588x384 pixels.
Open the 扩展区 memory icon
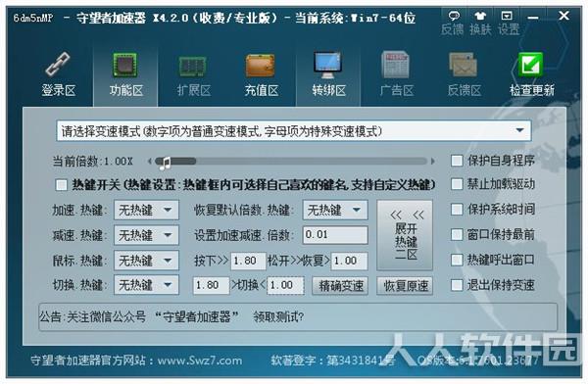(193, 66)
